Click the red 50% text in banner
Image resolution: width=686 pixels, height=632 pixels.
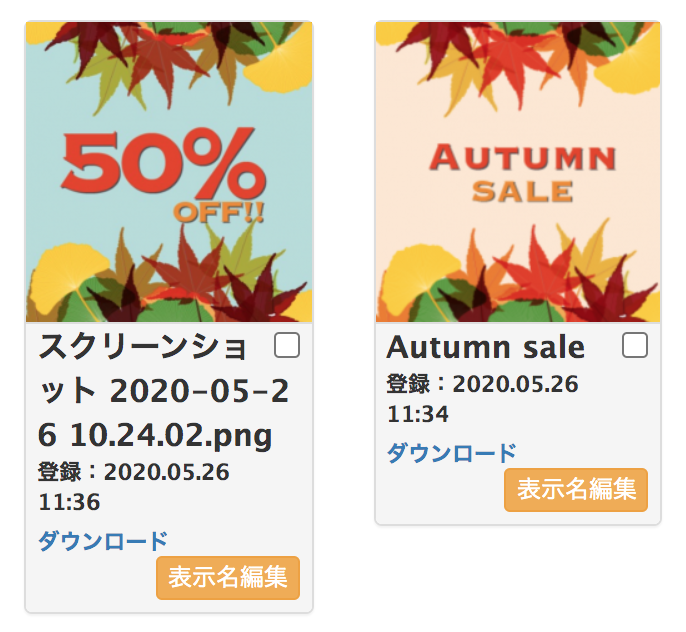point(163,160)
